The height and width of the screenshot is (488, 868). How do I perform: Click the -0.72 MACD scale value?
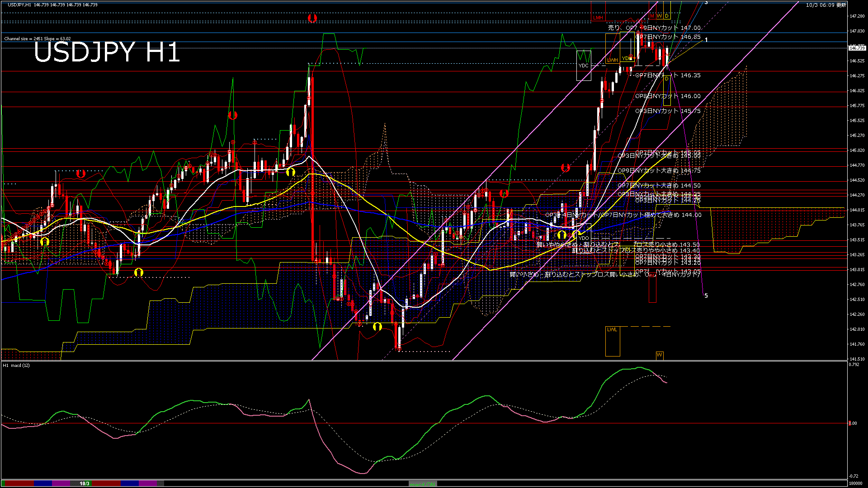[x=854, y=476]
